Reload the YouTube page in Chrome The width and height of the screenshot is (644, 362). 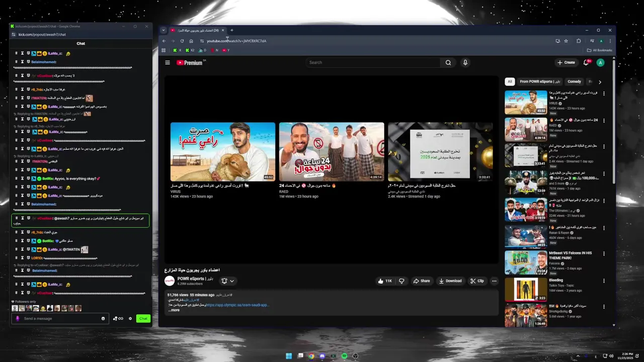click(x=182, y=41)
